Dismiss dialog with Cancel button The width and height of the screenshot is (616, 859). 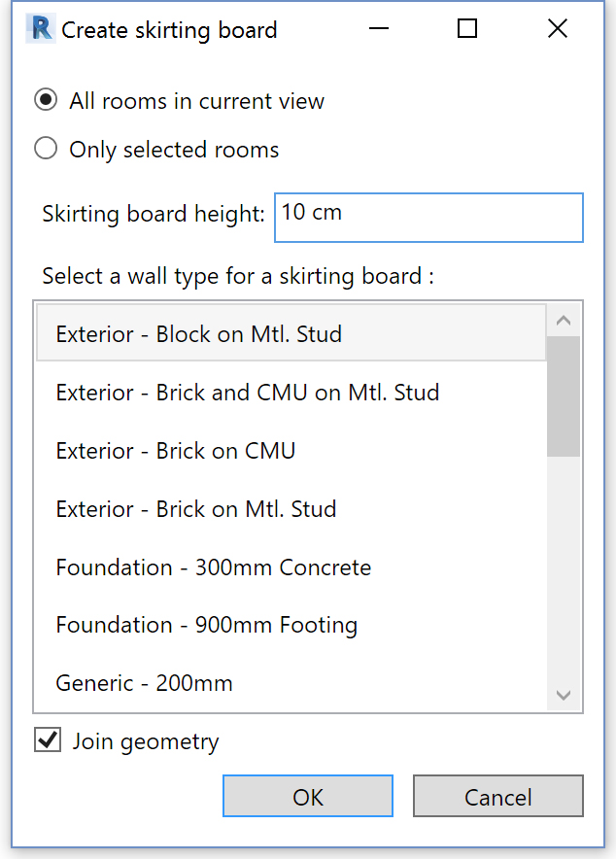coord(498,796)
